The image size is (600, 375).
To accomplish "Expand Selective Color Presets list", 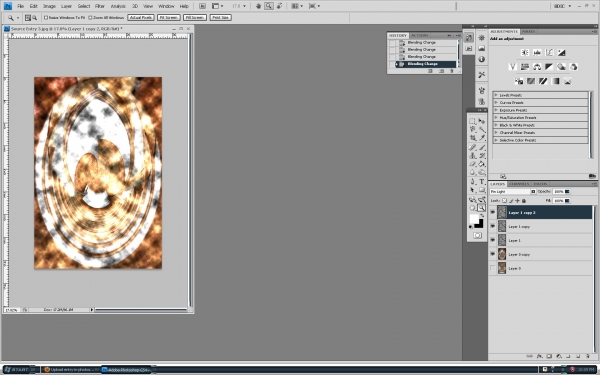I will 496,140.
